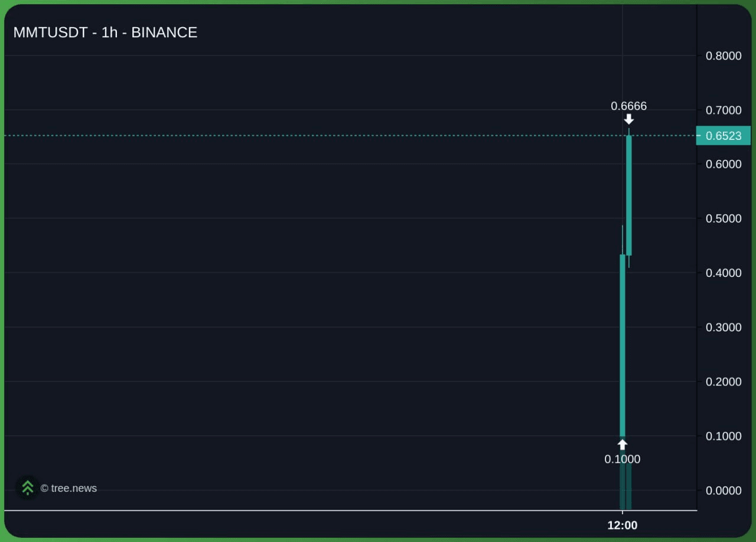Select the 0.0000 price axis label
Viewport: 756px width, 542px height.
(x=724, y=491)
